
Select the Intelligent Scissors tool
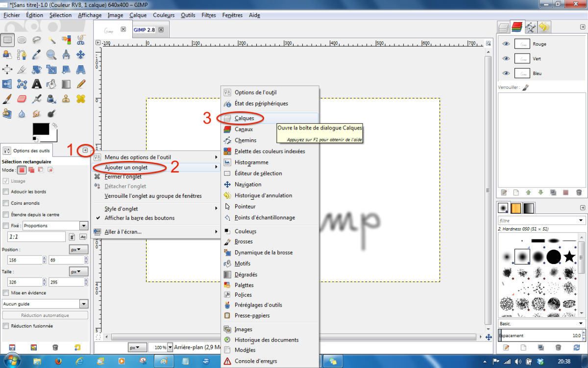[x=81, y=40]
